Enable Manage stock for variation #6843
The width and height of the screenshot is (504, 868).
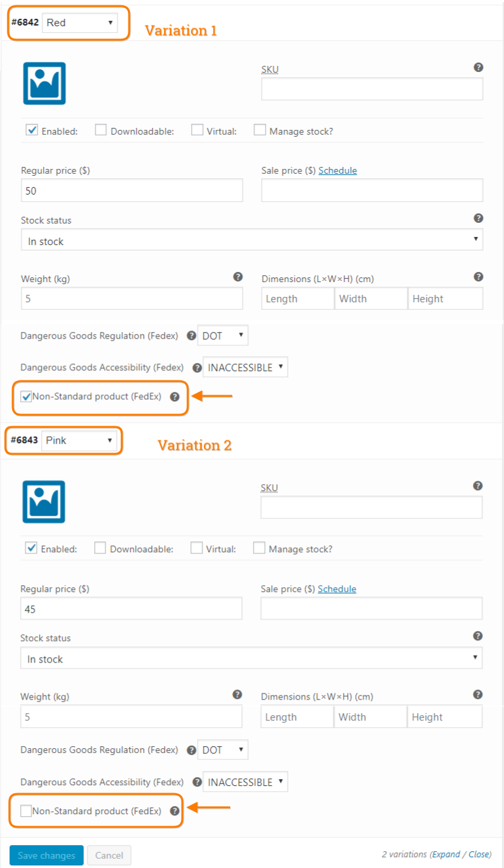(x=259, y=548)
